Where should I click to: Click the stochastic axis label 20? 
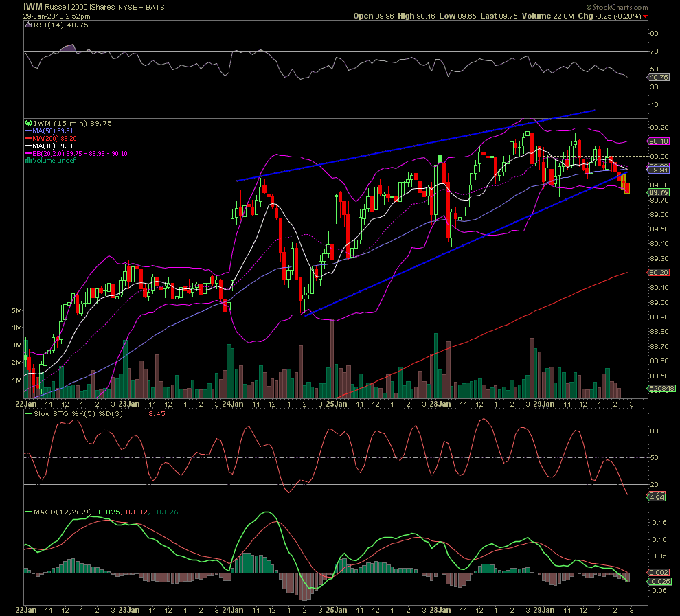pos(654,484)
